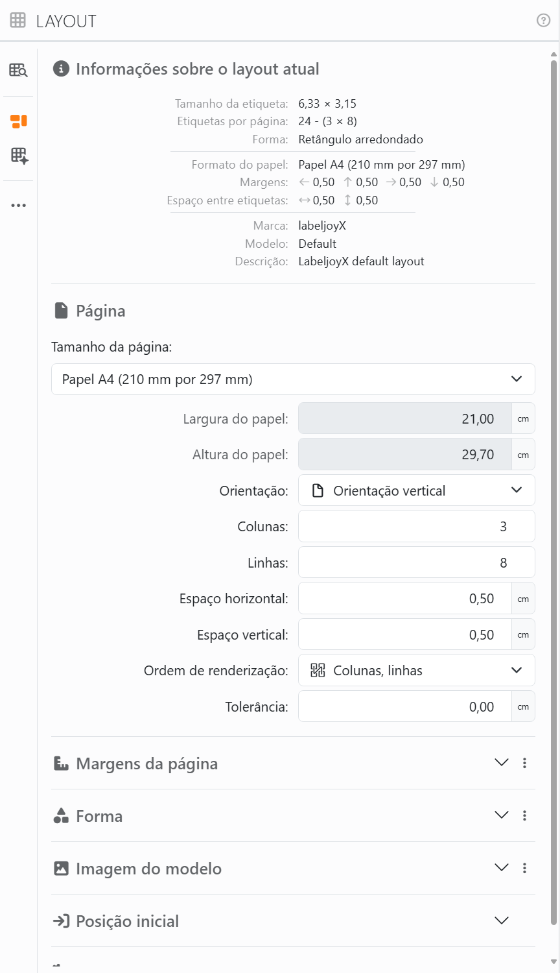Click the Retângulo arredondado shape value
The image size is (560, 973).
(x=361, y=139)
